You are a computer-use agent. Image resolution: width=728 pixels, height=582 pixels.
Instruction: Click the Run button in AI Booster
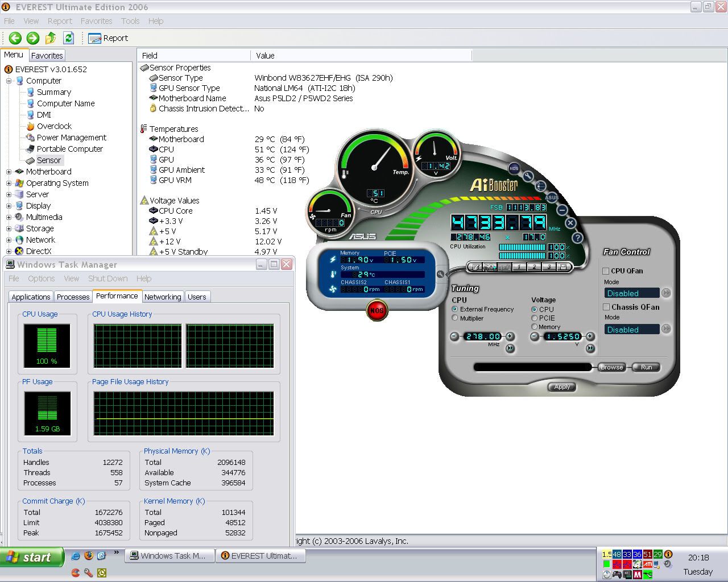[647, 367]
